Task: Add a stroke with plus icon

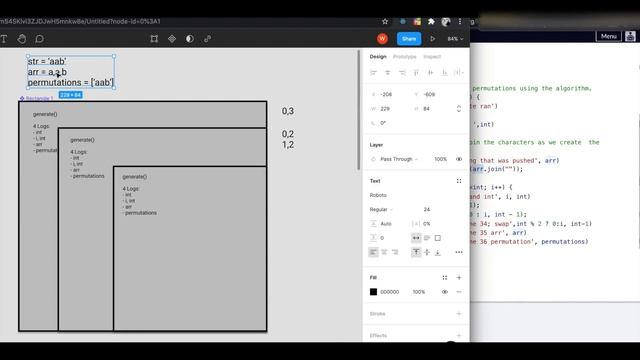Action: pyautogui.click(x=459, y=314)
